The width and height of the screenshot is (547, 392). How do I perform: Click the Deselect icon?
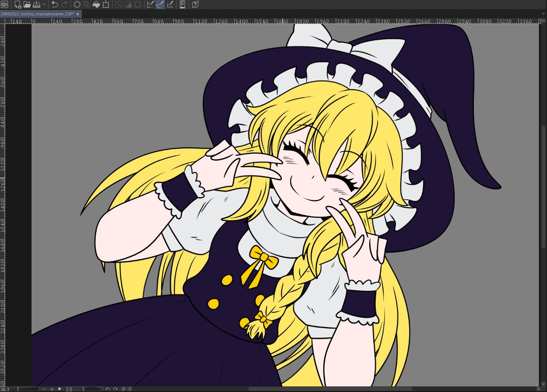pos(118,5)
